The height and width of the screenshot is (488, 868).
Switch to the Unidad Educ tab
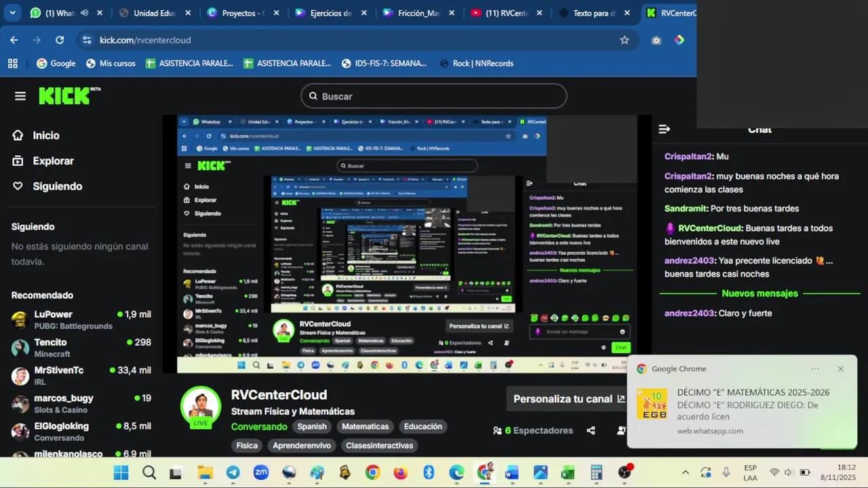click(x=156, y=13)
